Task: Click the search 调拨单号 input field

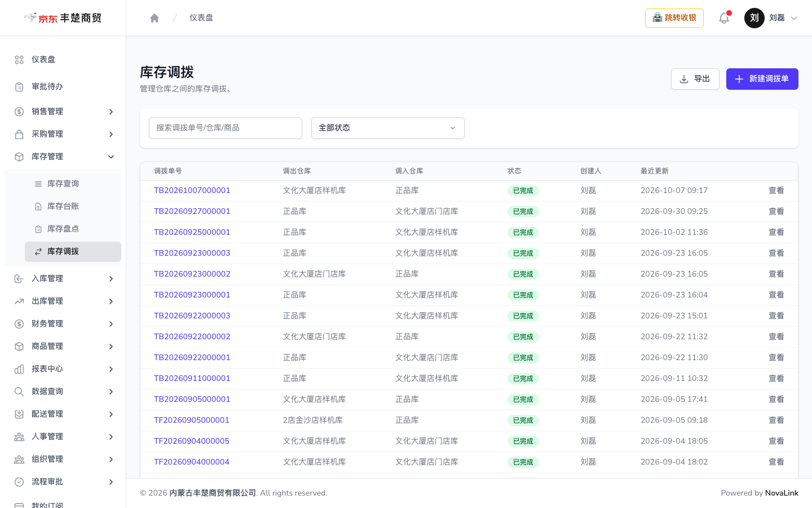Action: [x=226, y=128]
